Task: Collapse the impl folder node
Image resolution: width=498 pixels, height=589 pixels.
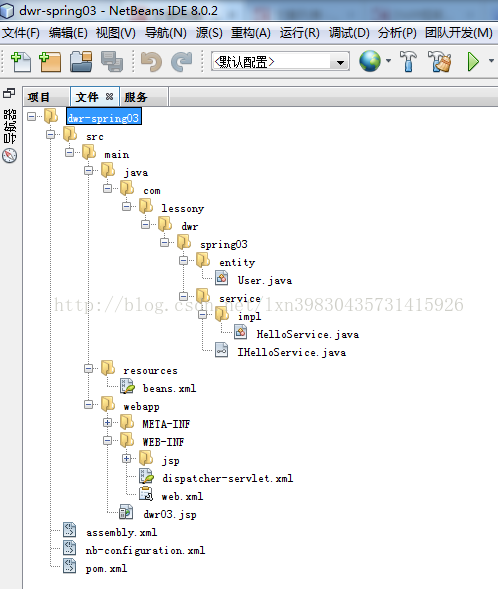Action: click(202, 314)
